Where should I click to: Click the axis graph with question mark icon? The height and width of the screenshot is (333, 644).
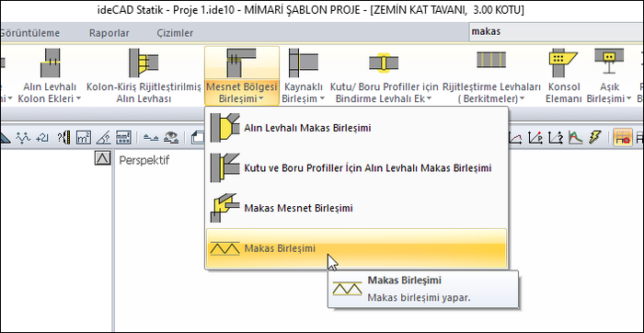[x=556, y=138]
